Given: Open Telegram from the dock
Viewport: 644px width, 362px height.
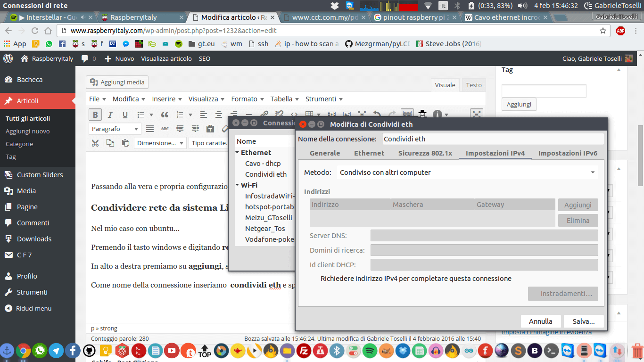Looking at the screenshot, I should tap(57, 351).
